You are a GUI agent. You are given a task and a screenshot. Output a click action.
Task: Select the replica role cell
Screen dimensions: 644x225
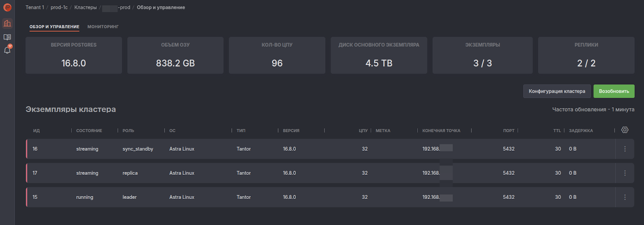point(130,173)
